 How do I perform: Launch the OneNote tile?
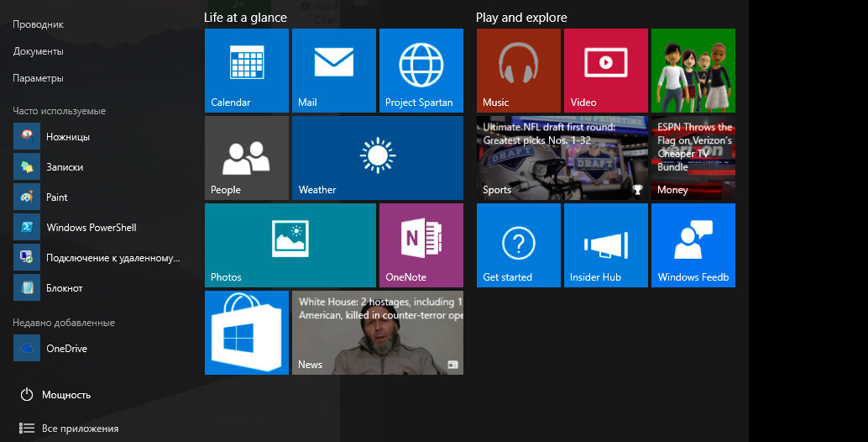(x=421, y=245)
